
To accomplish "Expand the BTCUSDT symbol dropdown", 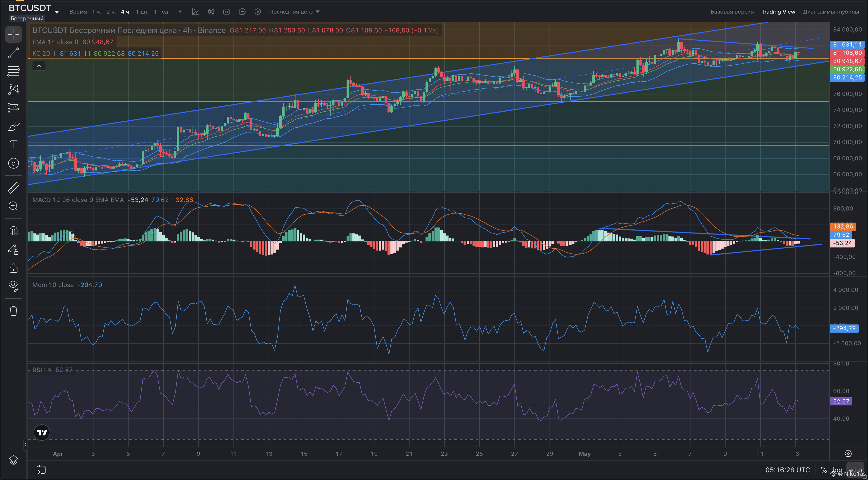I will coord(57,12).
